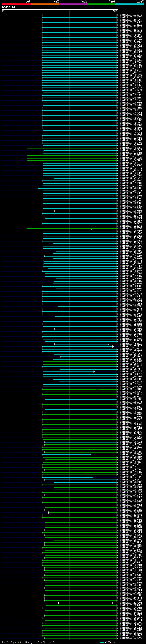The image size is (146, 644).
Task: Select hit UniRef100_Q7X8A1
Action: (x=131, y=108)
